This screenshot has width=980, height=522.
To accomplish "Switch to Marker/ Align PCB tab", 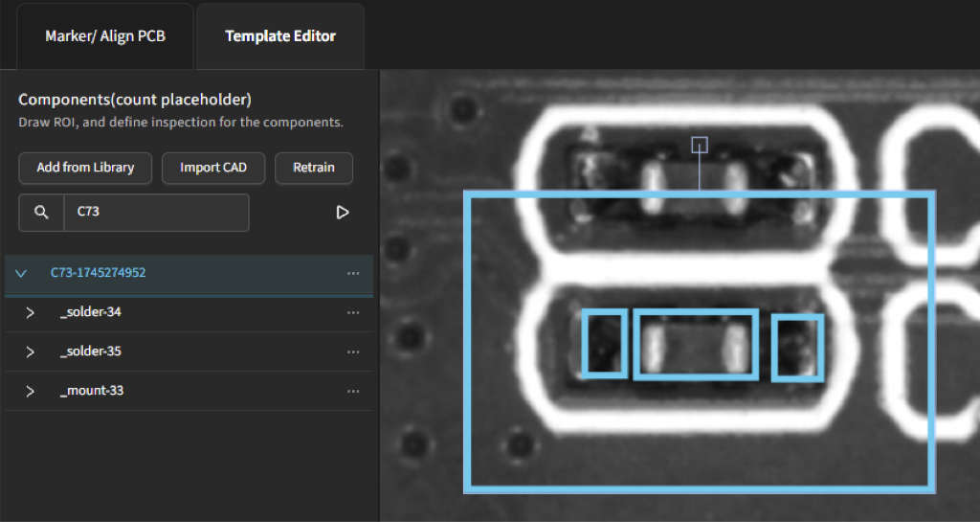I will 105,36.
